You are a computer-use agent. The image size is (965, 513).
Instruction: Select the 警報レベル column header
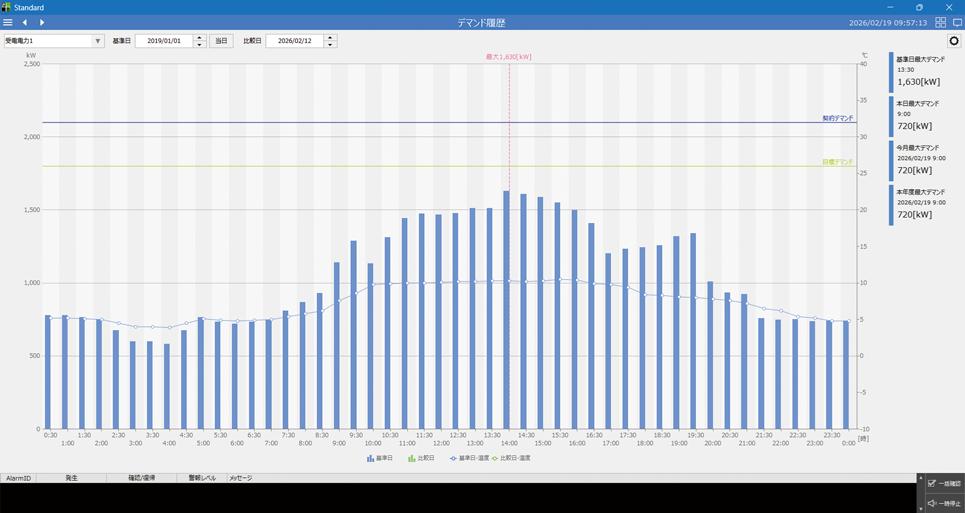click(202, 478)
